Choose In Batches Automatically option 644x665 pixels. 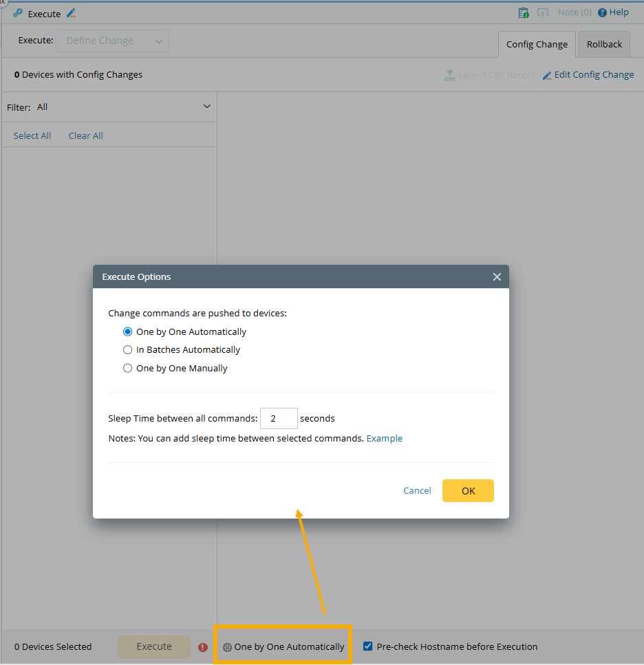[x=128, y=350]
